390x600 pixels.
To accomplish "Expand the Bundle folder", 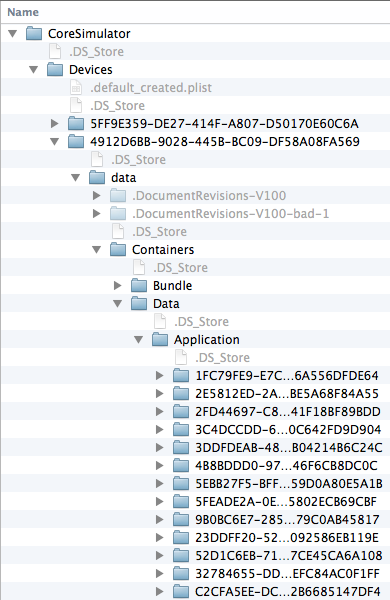I will (118, 285).
